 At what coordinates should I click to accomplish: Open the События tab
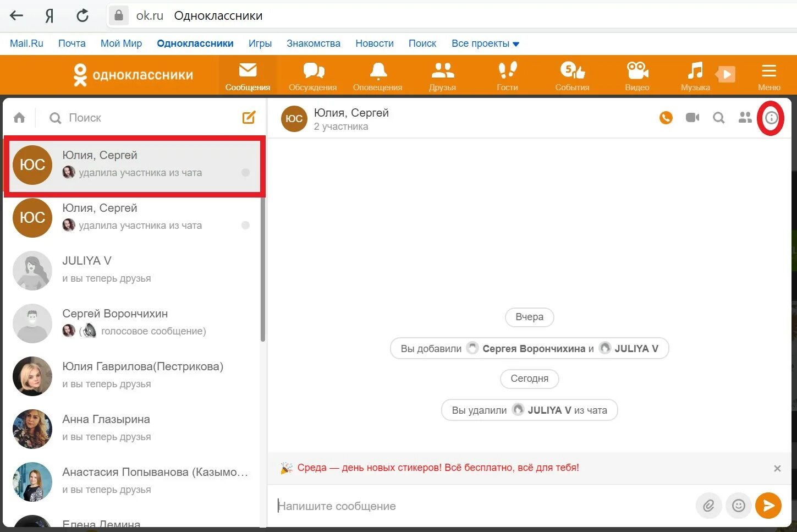point(572,76)
